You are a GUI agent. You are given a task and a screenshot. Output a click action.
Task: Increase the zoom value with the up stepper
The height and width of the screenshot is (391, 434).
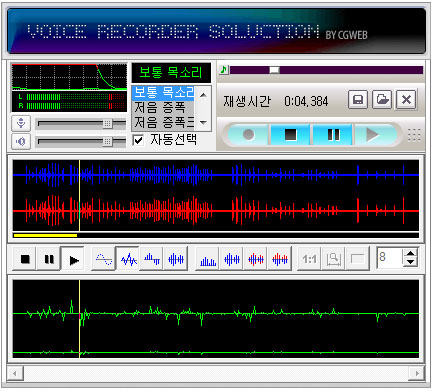pyautogui.click(x=411, y=253)
